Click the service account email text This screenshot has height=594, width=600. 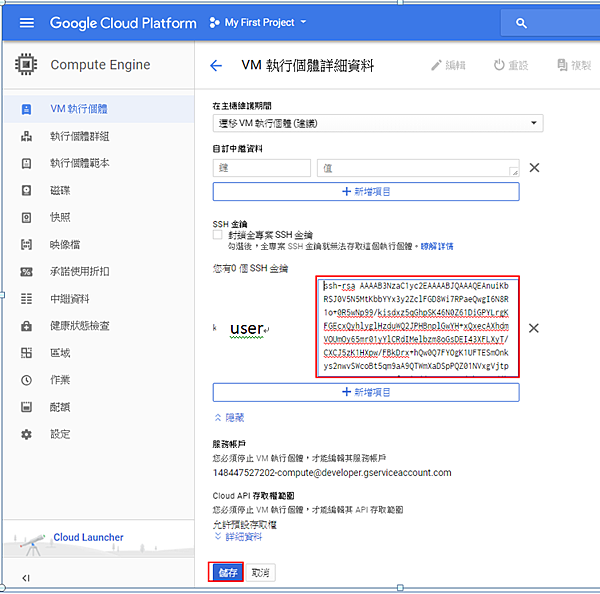[x=332, y=473]
